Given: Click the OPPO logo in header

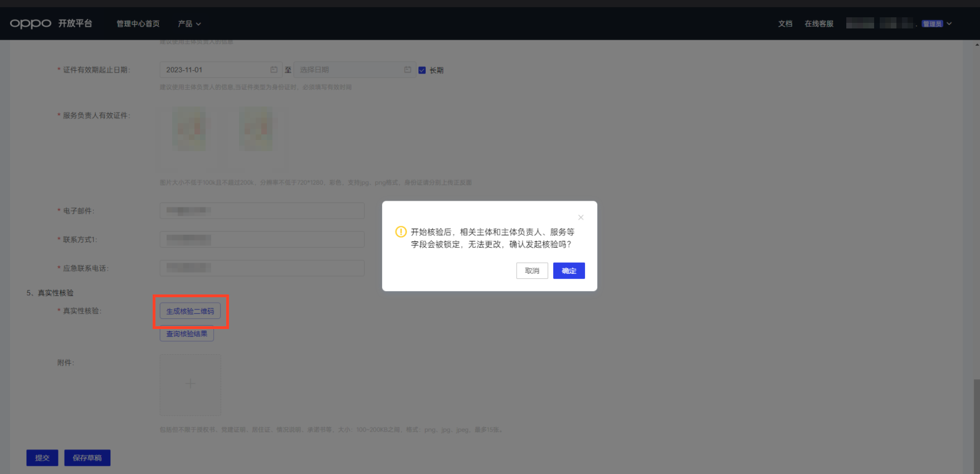Looking at the screenshot, I should tap(31, 23).
